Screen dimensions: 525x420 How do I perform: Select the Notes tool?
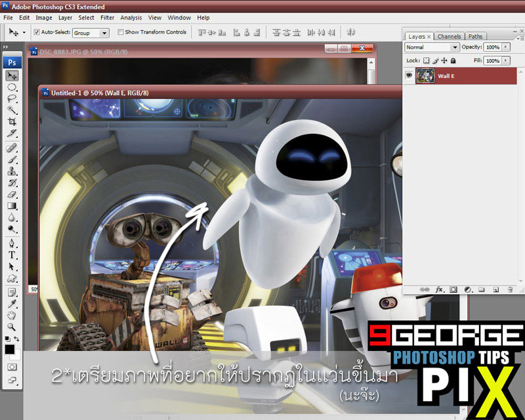[x=12, y=292]
